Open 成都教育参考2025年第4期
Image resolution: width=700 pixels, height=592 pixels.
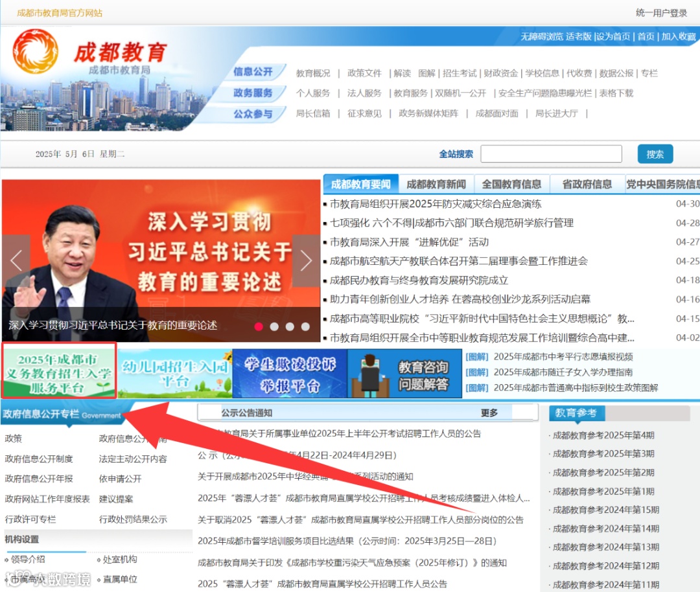click(x=603, y=436)
